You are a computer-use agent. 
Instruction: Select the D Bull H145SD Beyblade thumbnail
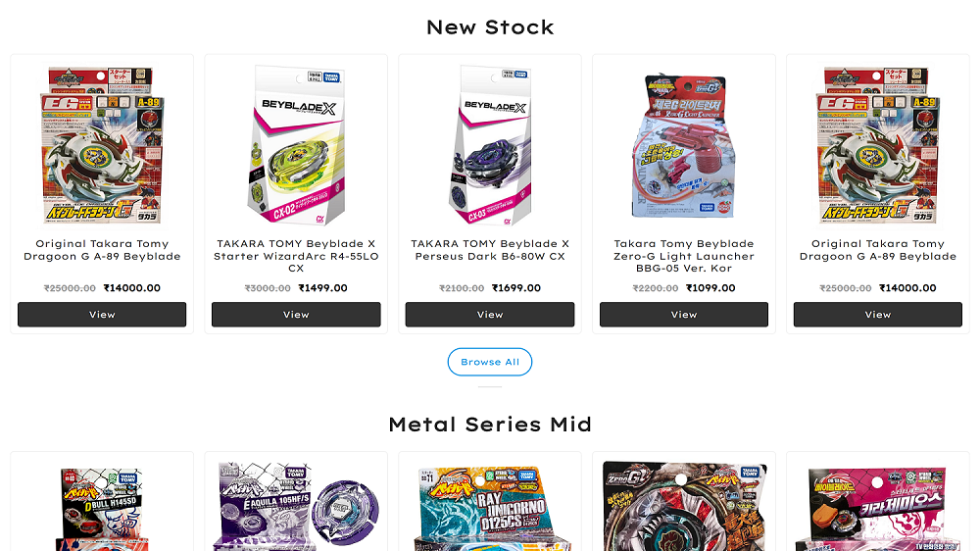coord(102,508)
